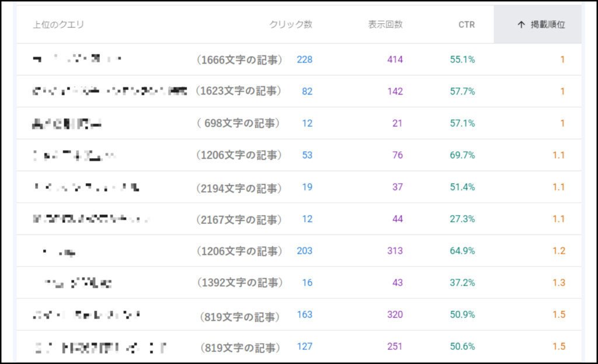The image size is (598, 364).
Task: Click the 320 impressions value
Action: pyautogui.click(x=395, y=314)
